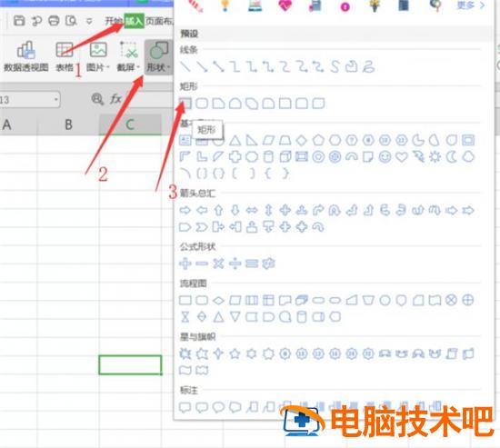Open the 形状 shapes dropdown

pyautogui.click(x=158, y=56)
